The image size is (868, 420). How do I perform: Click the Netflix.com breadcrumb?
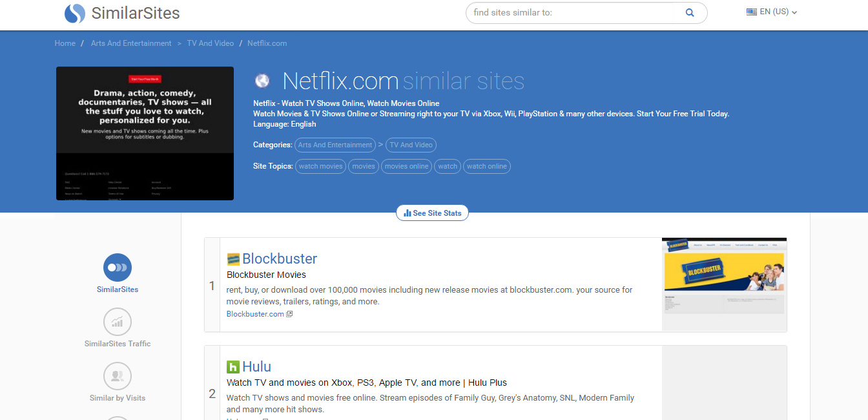pyautogui.click(x=267, y=43)
